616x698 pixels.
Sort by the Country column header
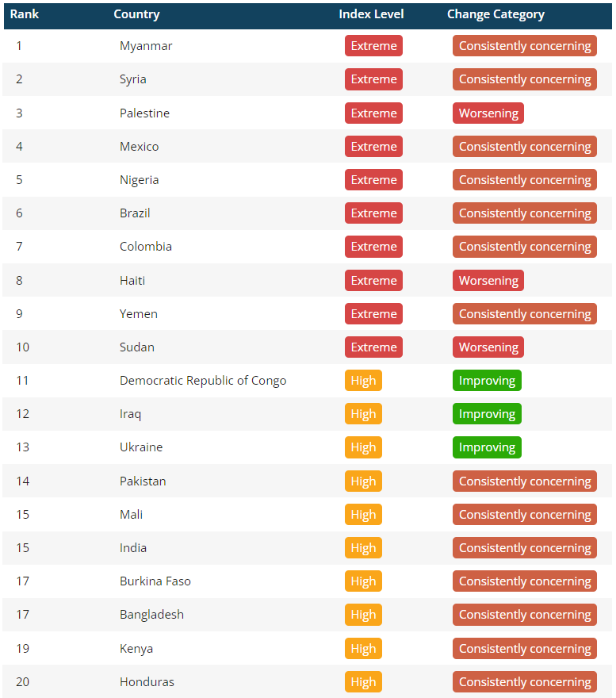[136, 14]
